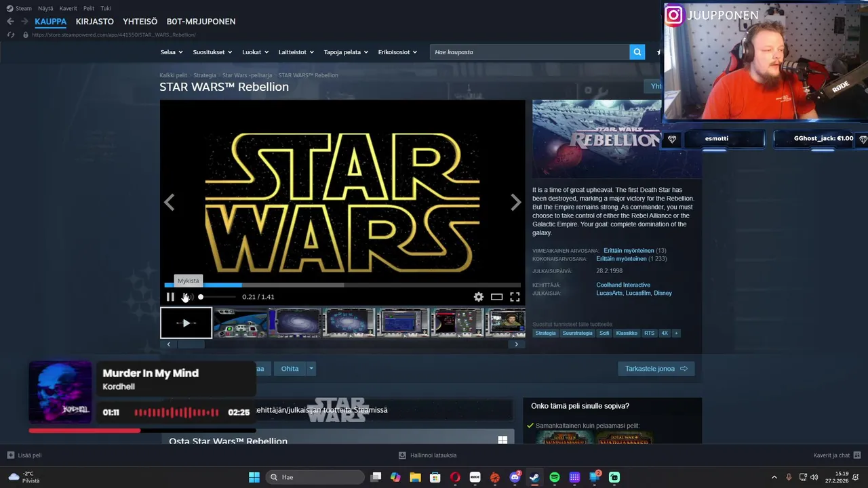Screen dimensions: 868x488
Task: Switch to the KAUPPA tab
Action: pyautogui.click(x=51, y=21)
